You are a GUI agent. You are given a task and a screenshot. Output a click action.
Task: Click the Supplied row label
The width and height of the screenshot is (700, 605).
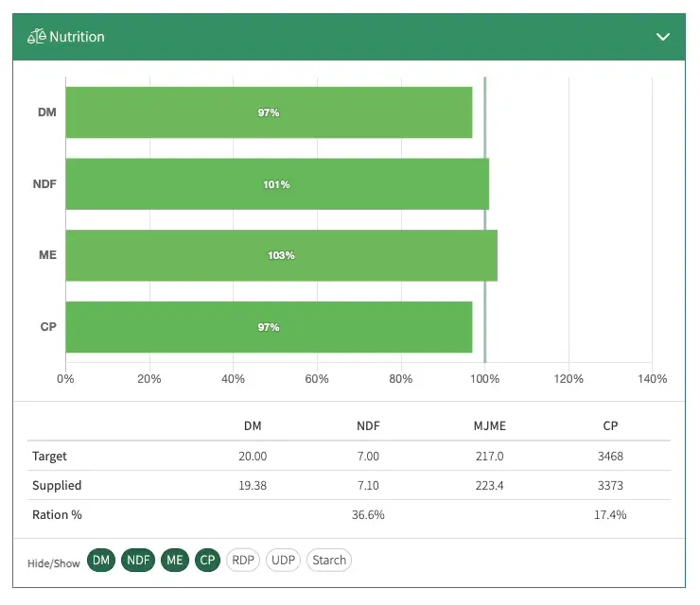(57, 486)
